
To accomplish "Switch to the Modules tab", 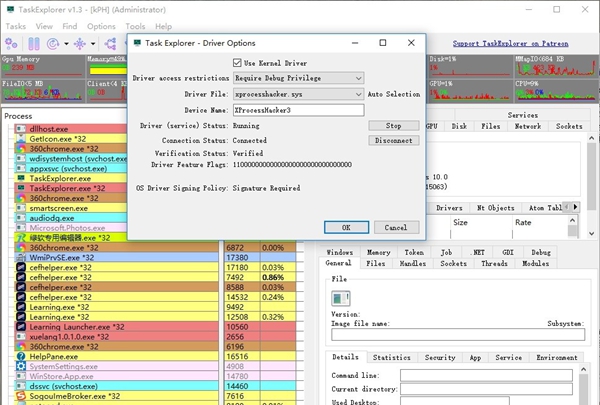I will (x=536, y=263).
